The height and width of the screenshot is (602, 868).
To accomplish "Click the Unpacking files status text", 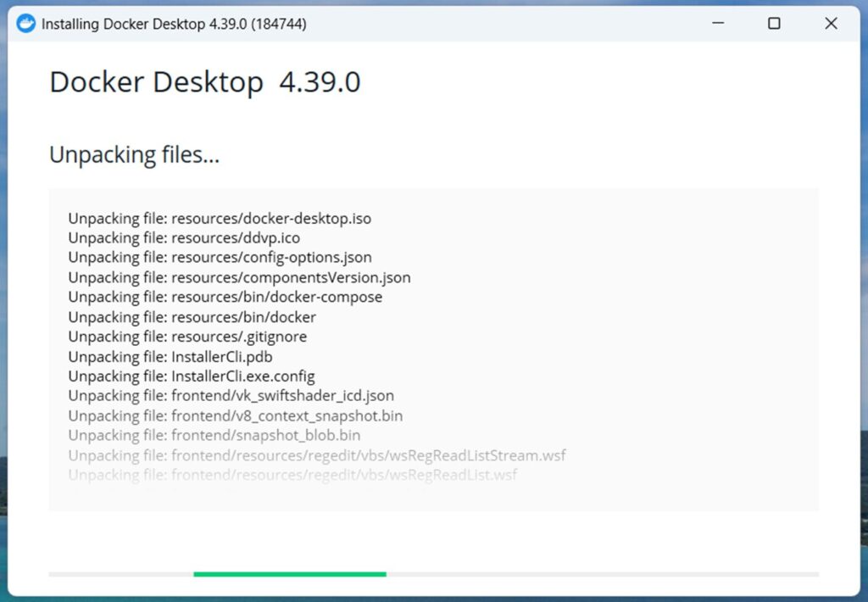I will pyautogui.click(x=135, y=154).
